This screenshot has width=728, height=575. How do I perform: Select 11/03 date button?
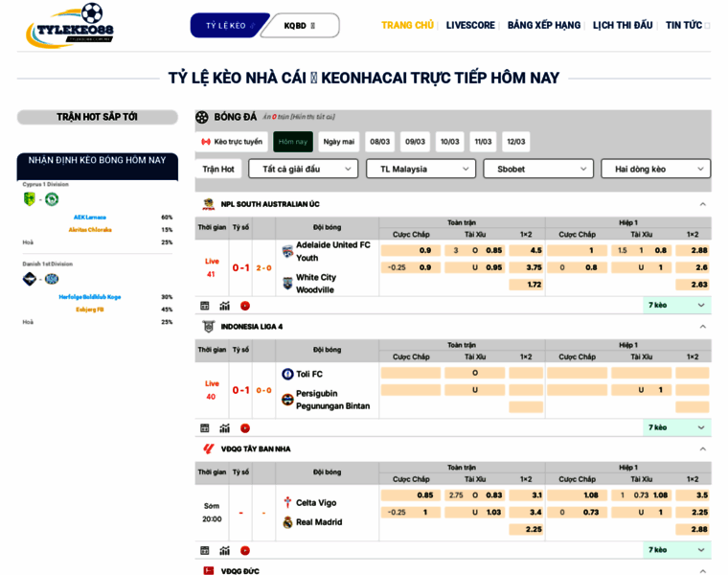(483, 142)
